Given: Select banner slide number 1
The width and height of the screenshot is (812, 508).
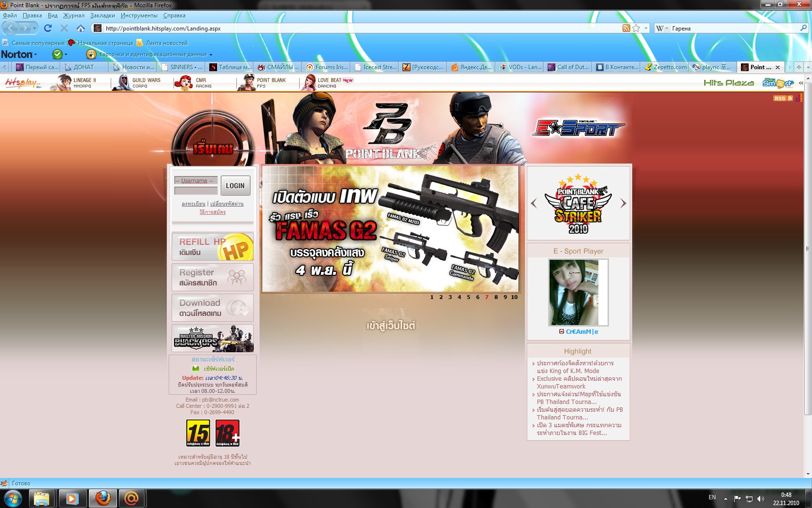Looking at the screenshot, I should coord(432,297).
